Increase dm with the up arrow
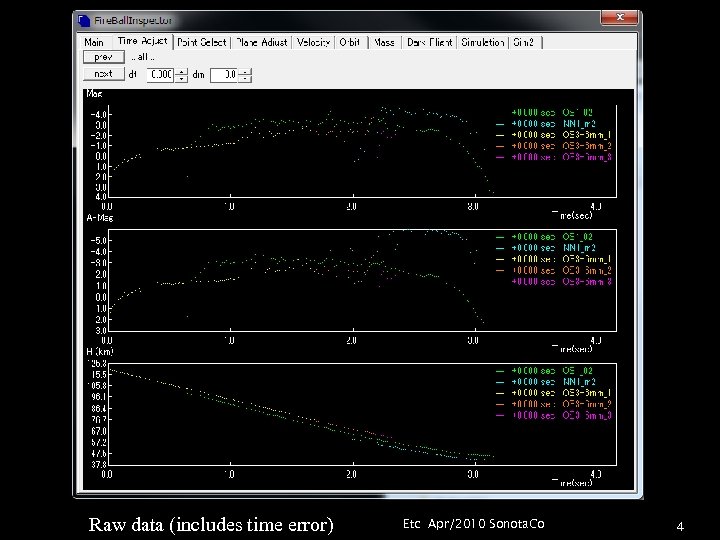720x540 pixels. (x=245, y=72)
